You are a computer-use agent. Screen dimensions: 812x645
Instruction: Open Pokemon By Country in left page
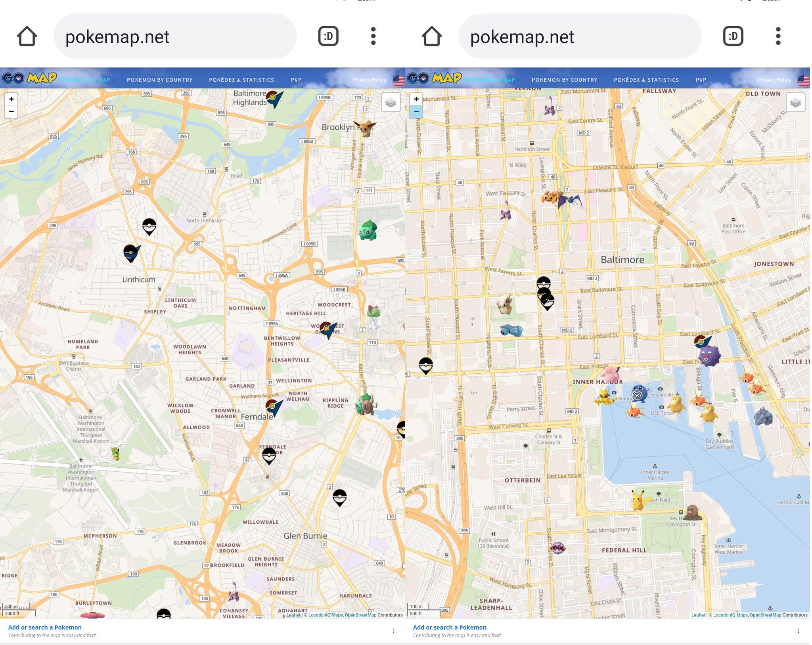pos(159,80)
